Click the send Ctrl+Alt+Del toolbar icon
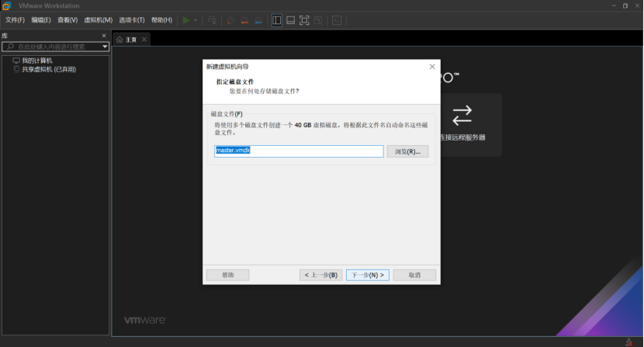The width and height of the screenshot is (644, 347). pos(212,20)
